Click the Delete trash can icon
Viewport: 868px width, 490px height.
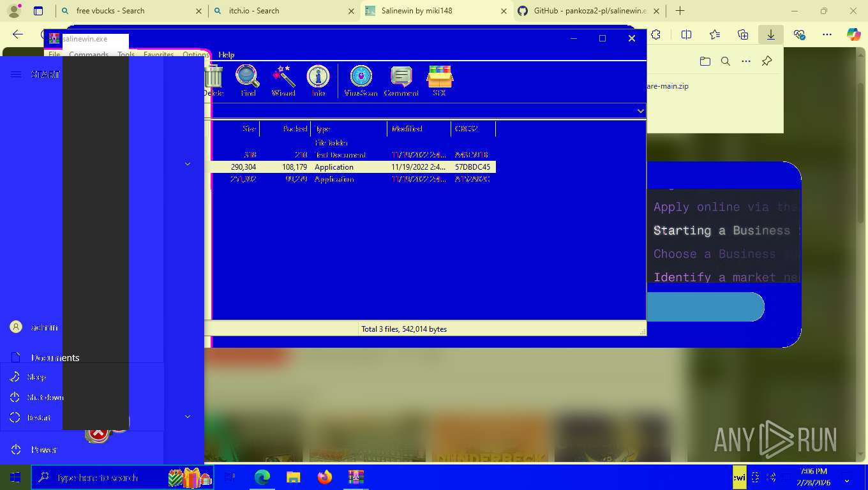point(213,80)
